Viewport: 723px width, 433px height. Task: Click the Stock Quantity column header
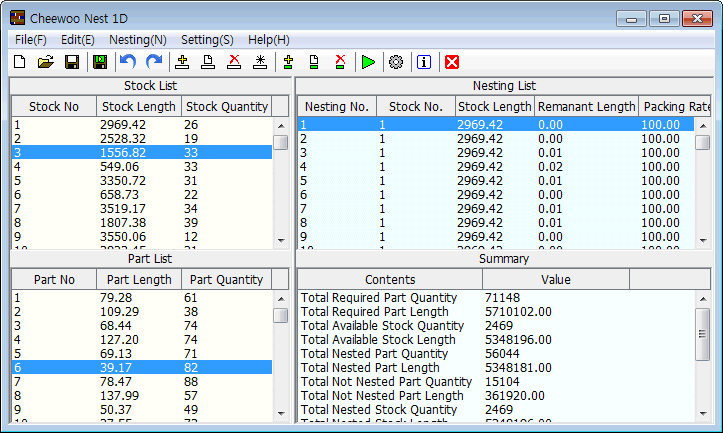[226, 107]
